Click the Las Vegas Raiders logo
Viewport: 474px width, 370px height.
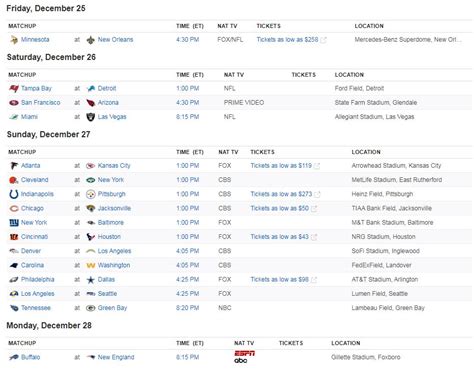point(90,117)
